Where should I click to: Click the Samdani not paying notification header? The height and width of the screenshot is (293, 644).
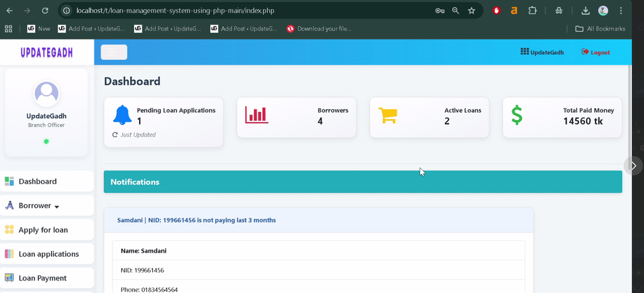click(318, 220)
